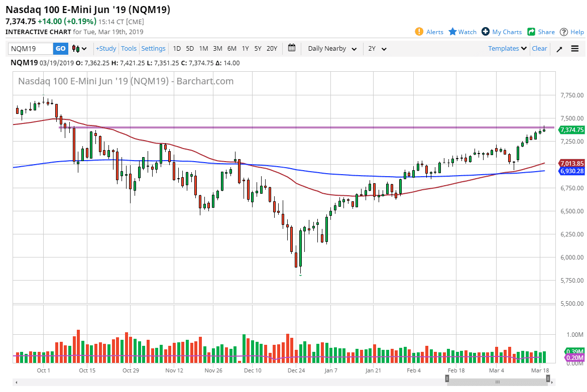Expand the chart using the pop-out arrow
Image resolution: width=587 pixels, height=392 pixels.
[x=559, y=49]
